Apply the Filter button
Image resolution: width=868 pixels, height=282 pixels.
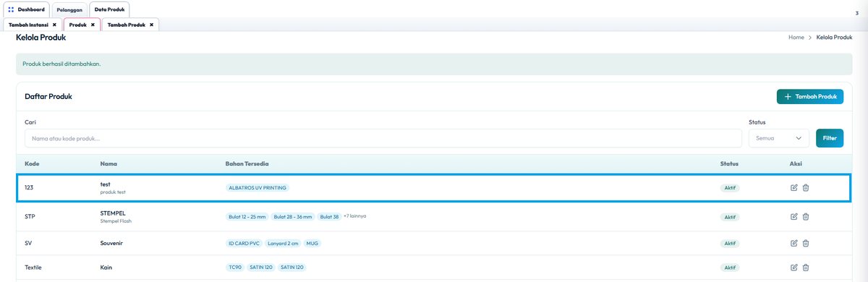coord(830,137)
